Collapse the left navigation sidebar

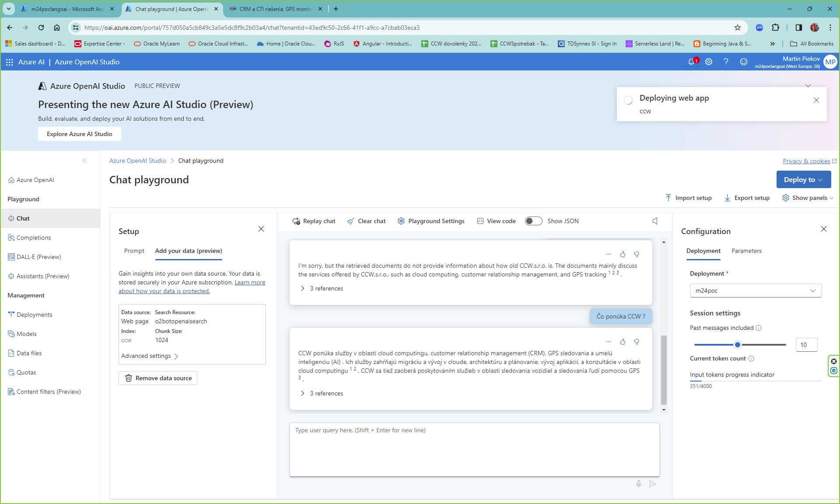(84, 161)
